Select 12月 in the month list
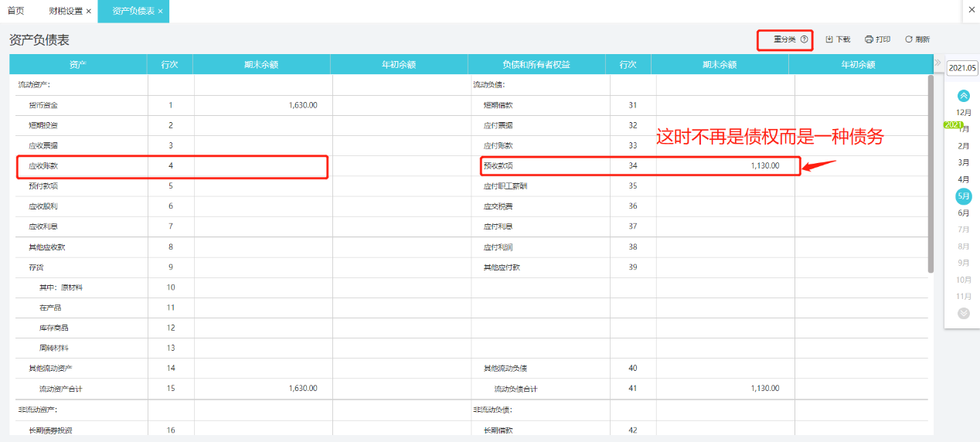 (964, 113)
